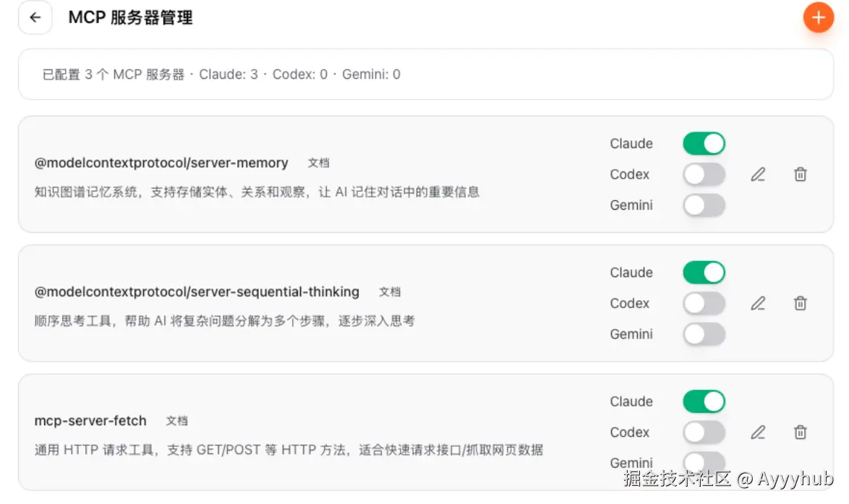The height and width of the screenshot is (504, 849).
Task: Disable Claude for server-sequential-thinking
Action: point(704,273)
